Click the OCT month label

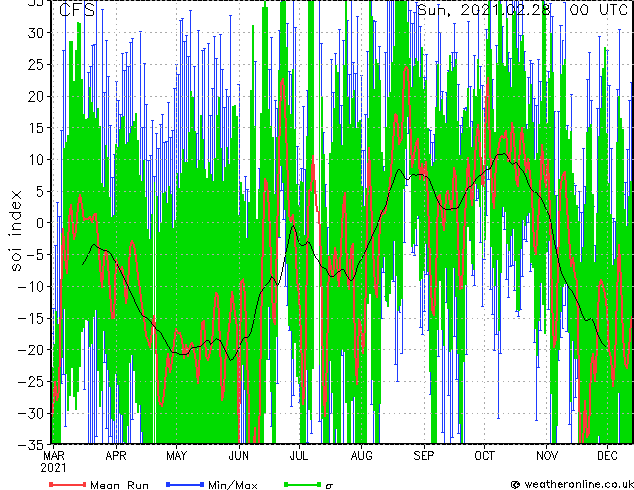[484, 456]
